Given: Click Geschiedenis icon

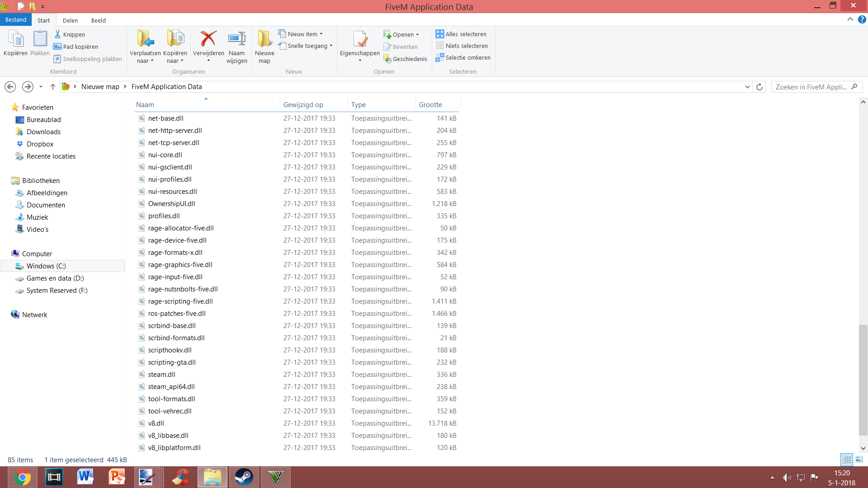Looking at the screenshot, I should click(x=387, y=59).
